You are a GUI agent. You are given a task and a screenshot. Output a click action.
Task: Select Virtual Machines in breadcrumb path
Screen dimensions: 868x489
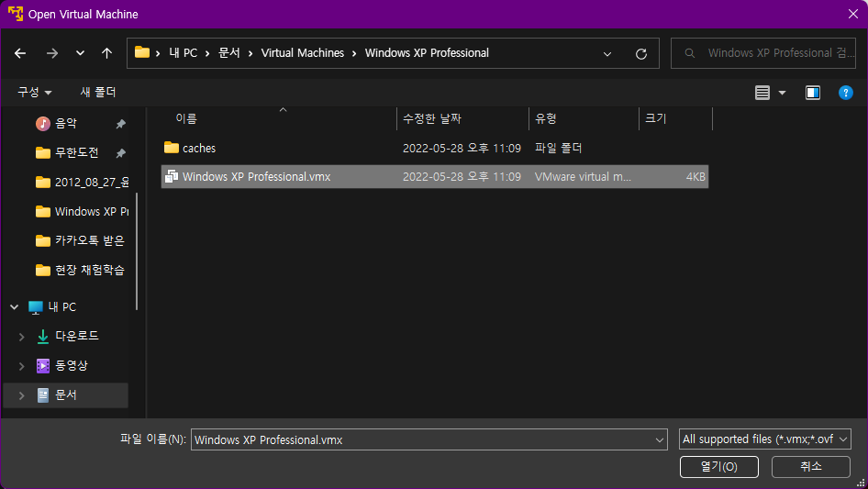click(x=302, y=53)
